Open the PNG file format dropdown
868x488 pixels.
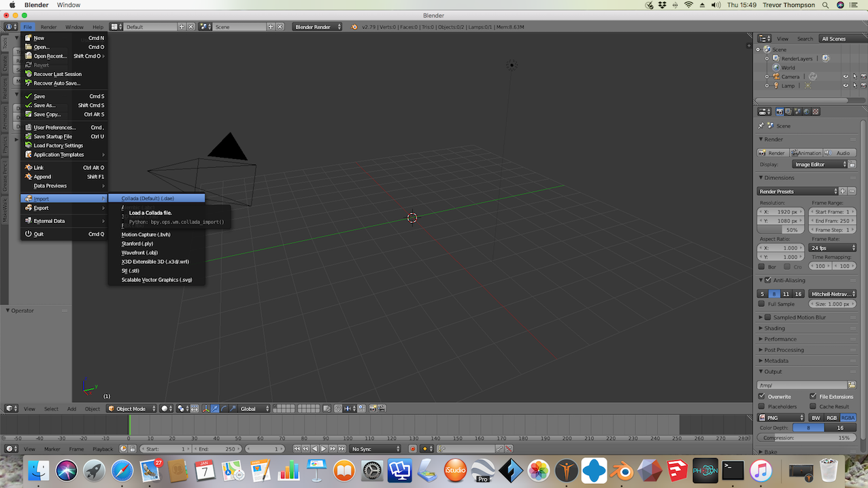(x=782, y=417)
